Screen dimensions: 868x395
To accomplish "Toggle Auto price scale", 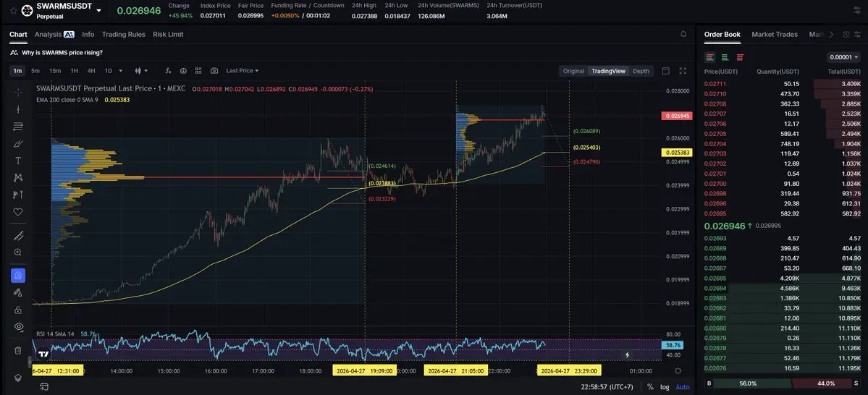I will pos(683,387).
